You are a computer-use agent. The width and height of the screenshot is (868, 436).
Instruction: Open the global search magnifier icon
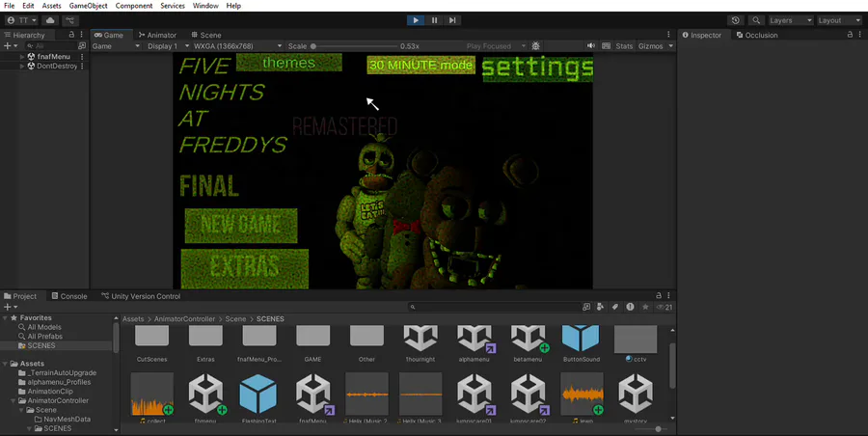755,20
